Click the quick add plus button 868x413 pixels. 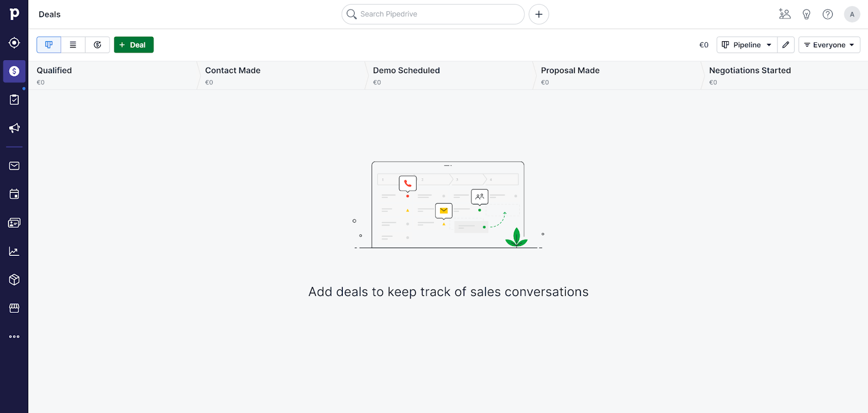tap(539, 14)
